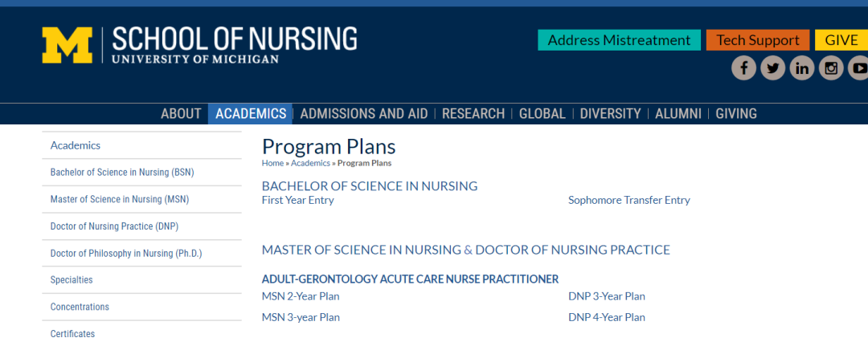Click the School of Nursing title

[235, 39]
